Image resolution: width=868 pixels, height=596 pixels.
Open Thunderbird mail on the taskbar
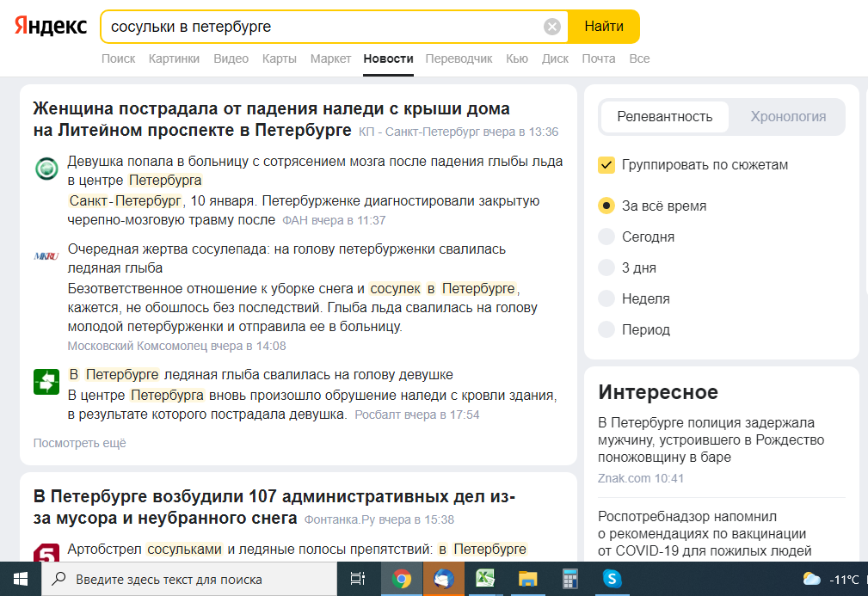click(x=444, y=579)
